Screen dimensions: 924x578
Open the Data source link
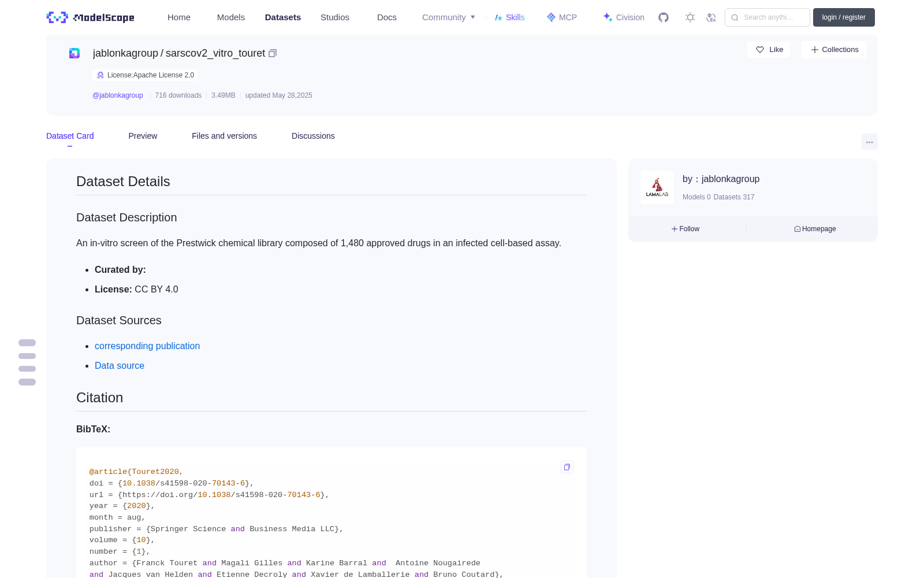120,365
